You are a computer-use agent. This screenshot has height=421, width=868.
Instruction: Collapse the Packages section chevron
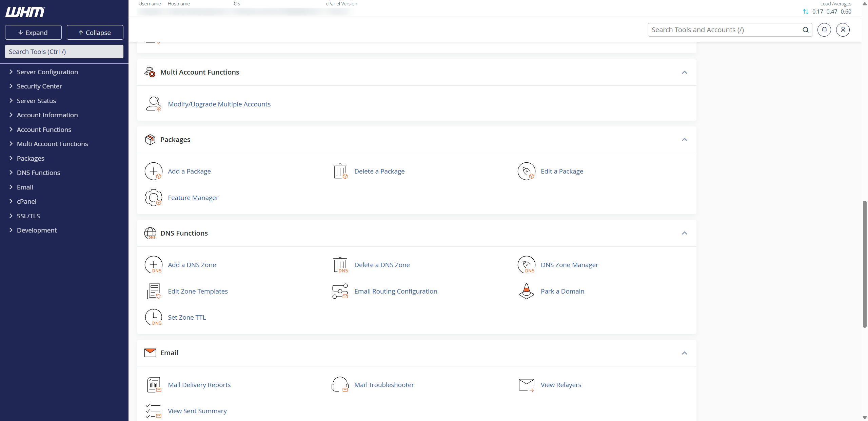tap(684, 140)
